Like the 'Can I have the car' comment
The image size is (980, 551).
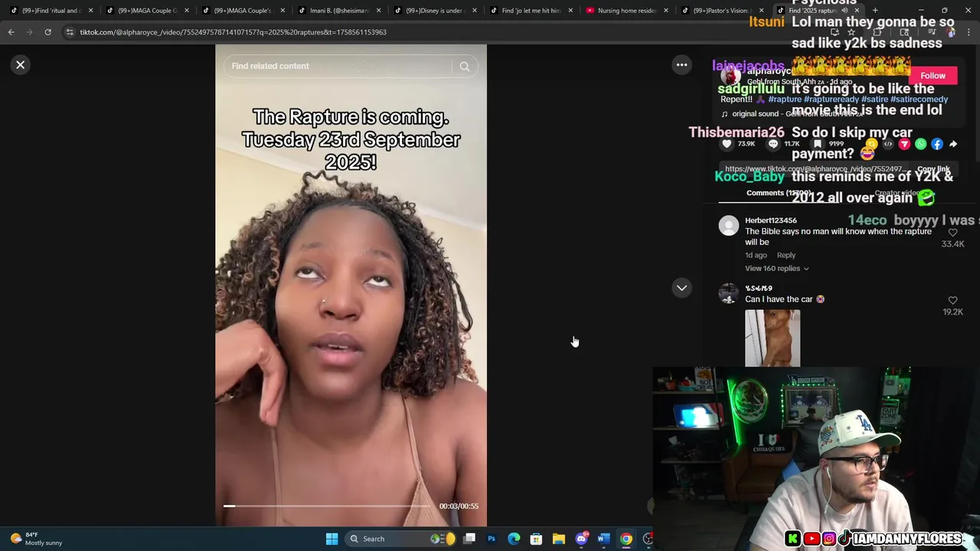coord(952,301)
